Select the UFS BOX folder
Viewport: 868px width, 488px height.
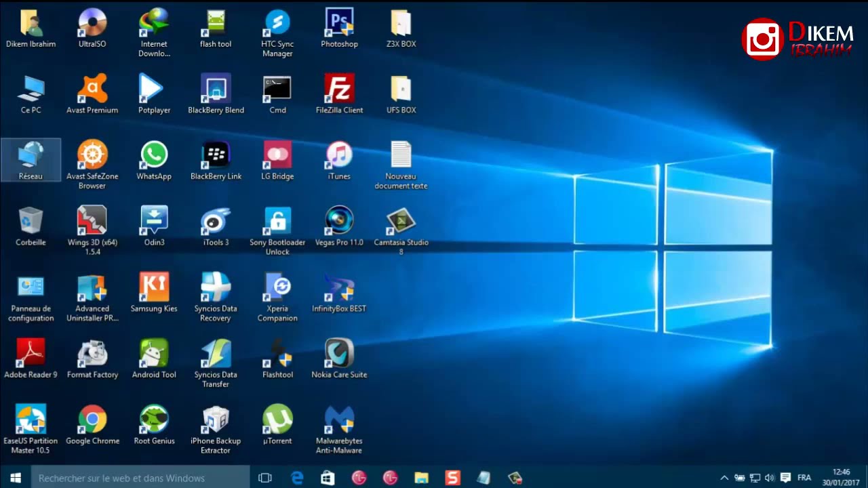pos(401,94)
